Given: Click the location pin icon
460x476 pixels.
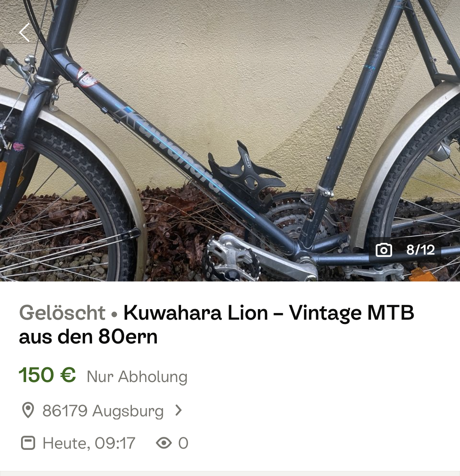Looking at the screenshot, I should [x=28, y=411].
